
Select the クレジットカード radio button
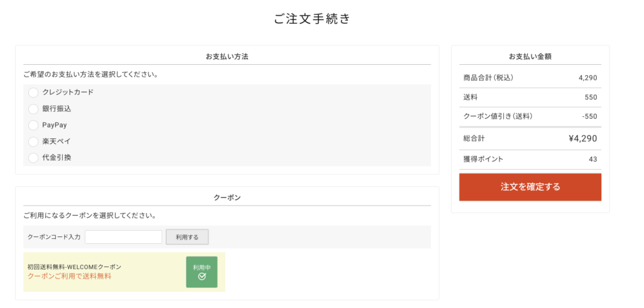pos(34,92)
